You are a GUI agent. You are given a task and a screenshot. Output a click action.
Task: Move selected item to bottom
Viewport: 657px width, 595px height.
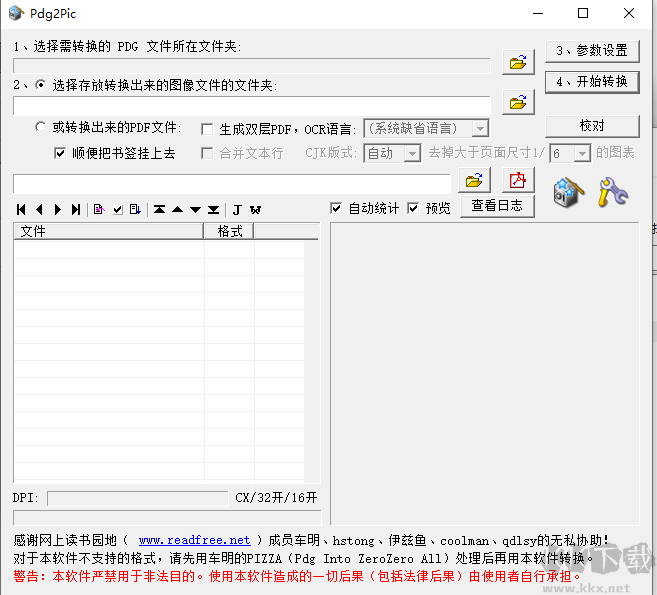tap(214, 210)
